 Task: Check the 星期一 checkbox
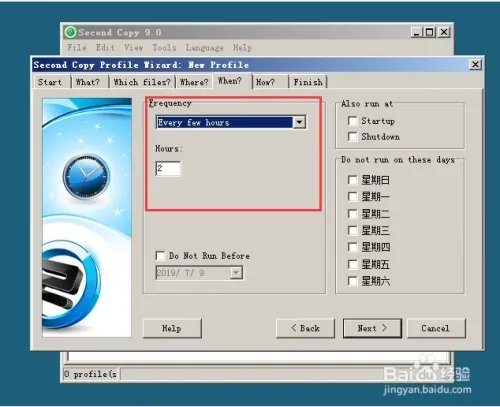[x=352, y=197]
